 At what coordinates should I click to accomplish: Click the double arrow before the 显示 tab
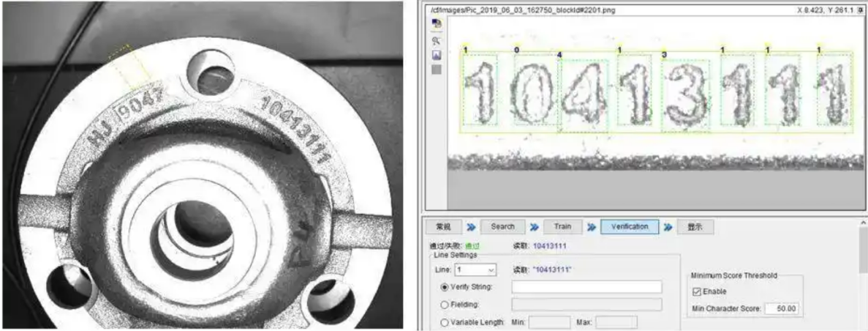pyautogui.click(x=669, y=227)
